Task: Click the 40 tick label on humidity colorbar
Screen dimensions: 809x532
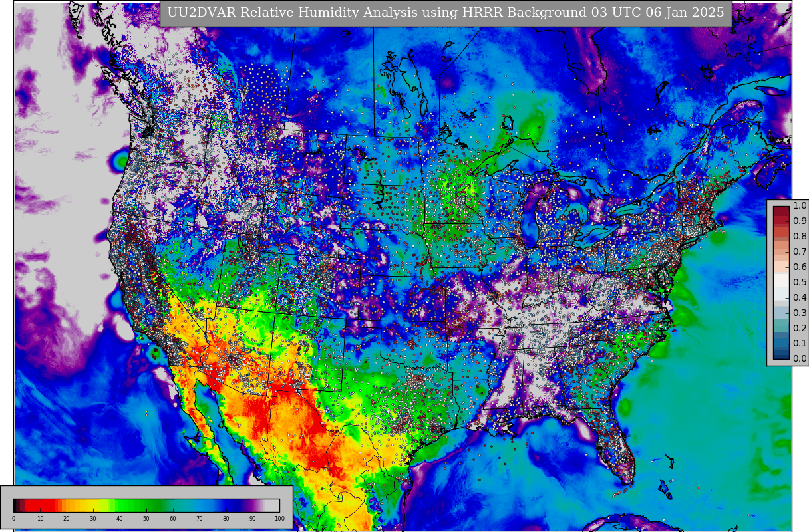Action: pos(120,519)
